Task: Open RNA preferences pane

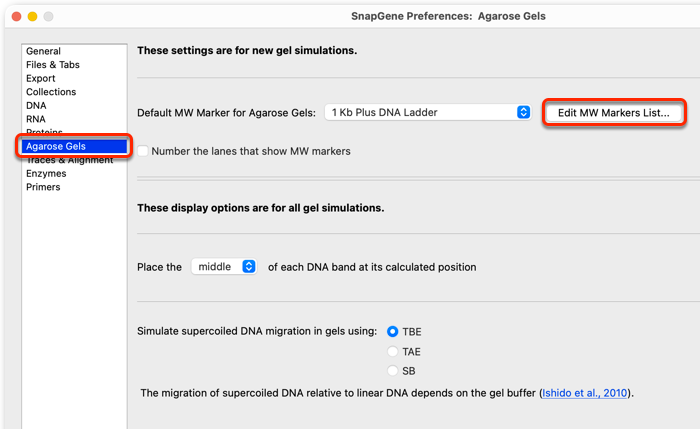Action: 36,119
